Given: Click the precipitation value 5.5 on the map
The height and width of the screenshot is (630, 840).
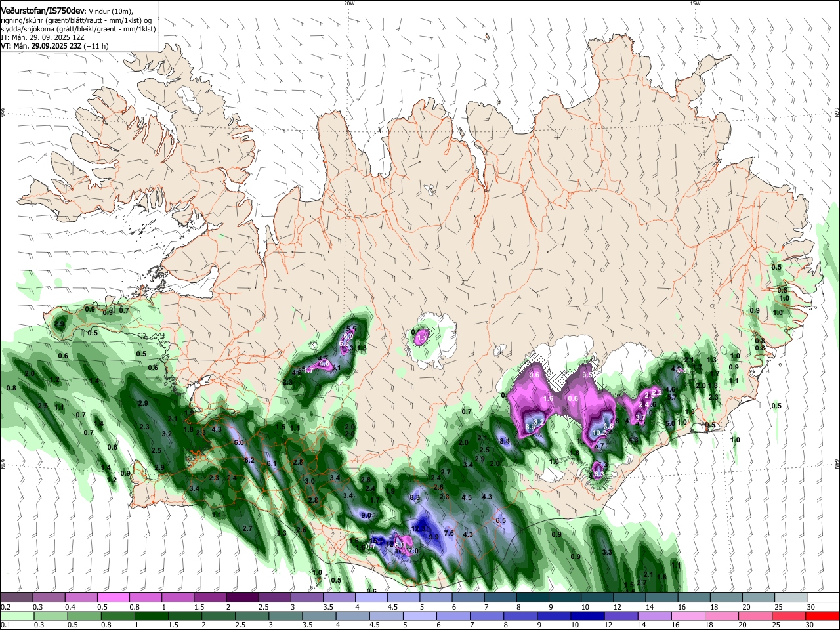Looking at the screenshot, I should pos(352,328).
